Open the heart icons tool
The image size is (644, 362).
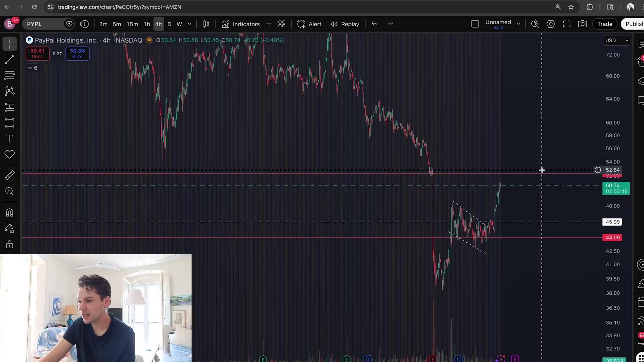[x=10, y=154]
